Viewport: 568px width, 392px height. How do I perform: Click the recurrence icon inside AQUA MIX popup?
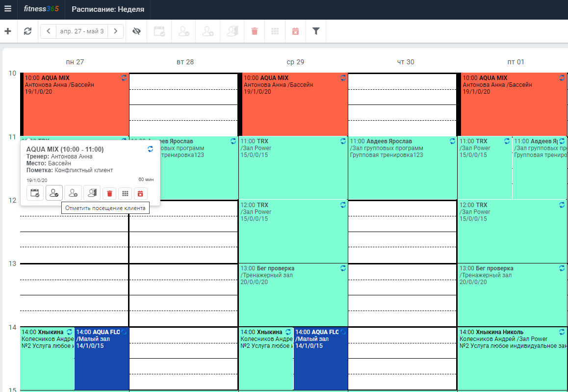pyautogui.click(x=150, y=149)
